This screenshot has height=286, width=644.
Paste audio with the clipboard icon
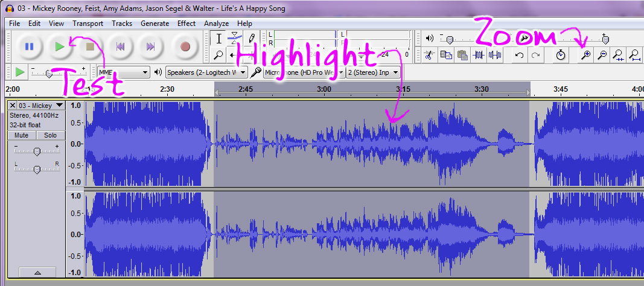462,54
